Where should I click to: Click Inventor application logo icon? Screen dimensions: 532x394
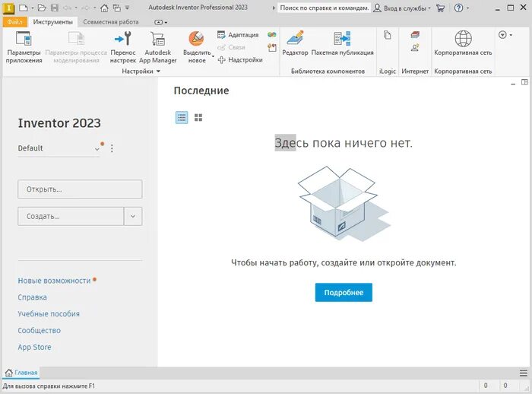8,8
